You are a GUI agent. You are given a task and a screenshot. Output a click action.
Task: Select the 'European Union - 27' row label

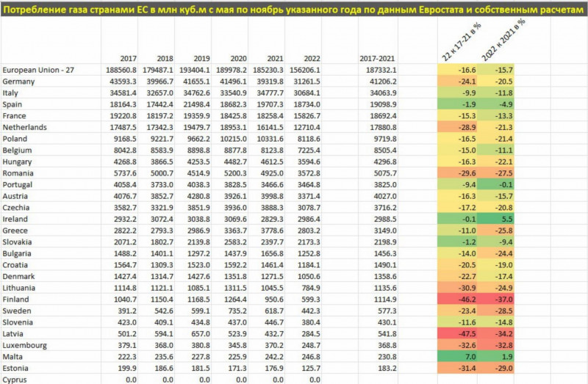[38, 70]
